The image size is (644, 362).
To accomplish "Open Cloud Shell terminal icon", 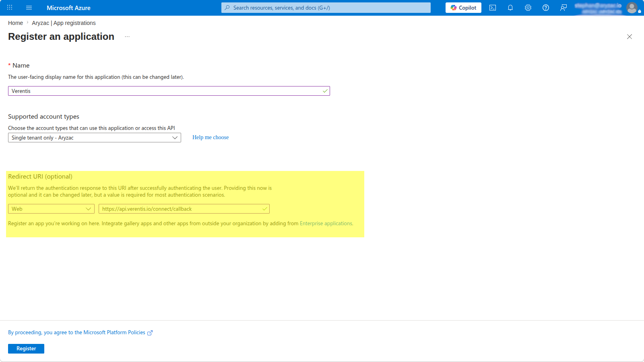I will pyautogui.click(x=493, y=8).
